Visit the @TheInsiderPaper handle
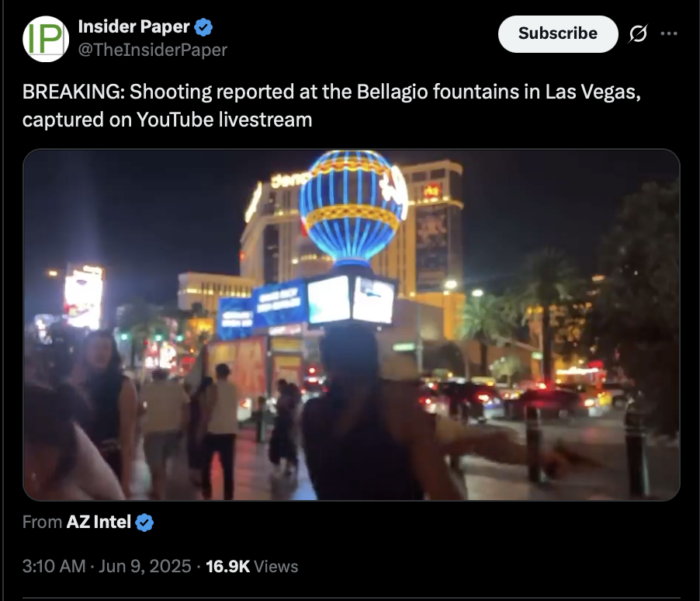Viewport: 700px width, 601px height. [153, 50]
